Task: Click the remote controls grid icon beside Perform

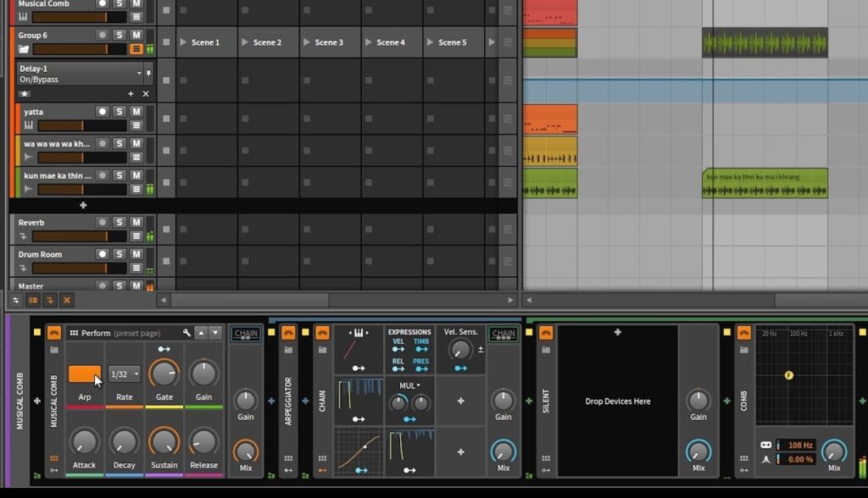Action: (x=75, y=332)
